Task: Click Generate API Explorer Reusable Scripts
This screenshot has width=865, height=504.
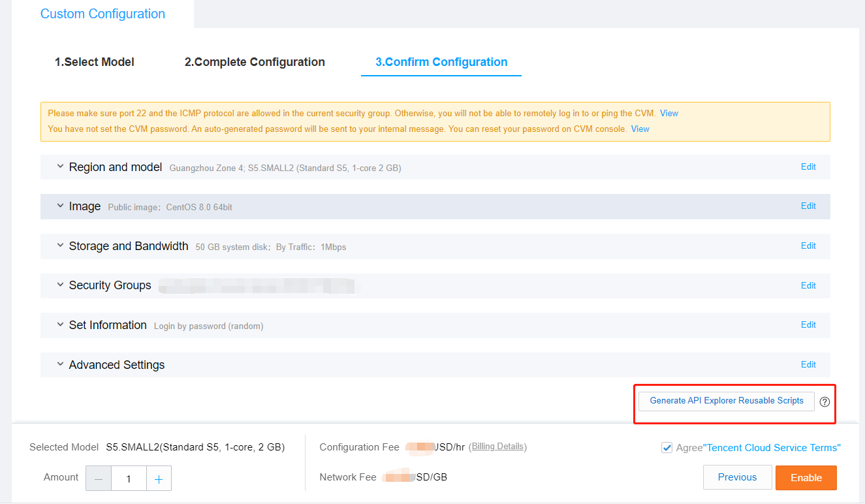Action: point(726,401)
